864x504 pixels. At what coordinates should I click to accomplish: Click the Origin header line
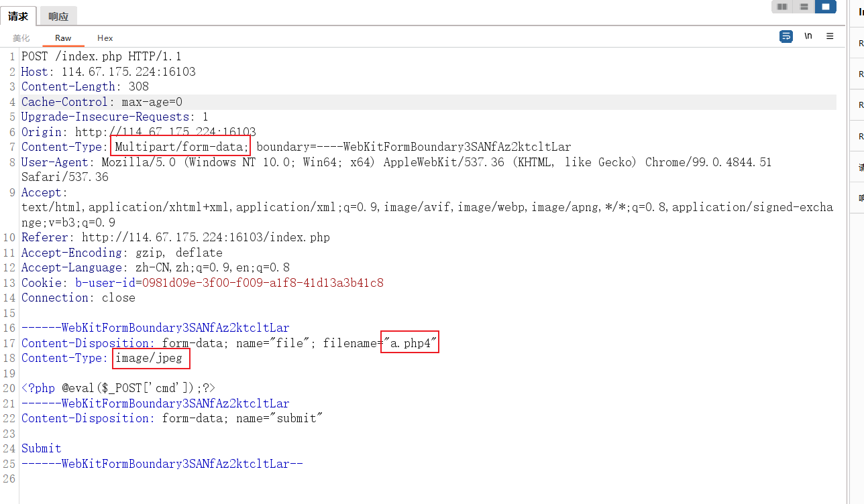[139, 132]
